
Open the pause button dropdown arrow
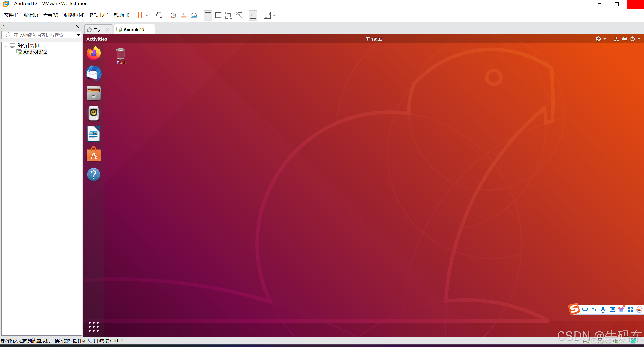click(147, 15)
